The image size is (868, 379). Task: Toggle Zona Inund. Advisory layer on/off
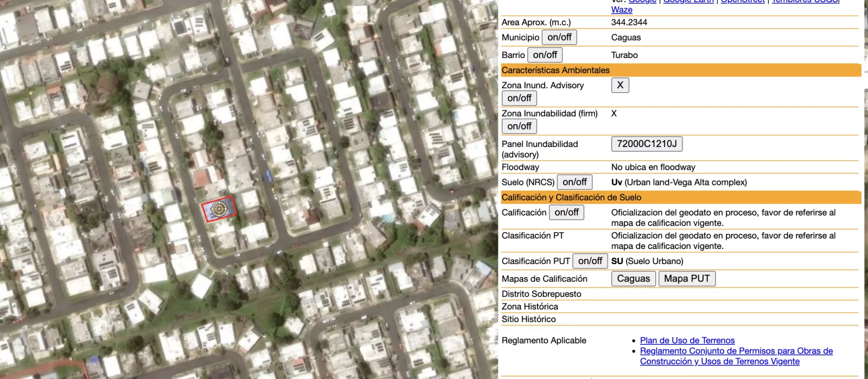coord(519,98)
